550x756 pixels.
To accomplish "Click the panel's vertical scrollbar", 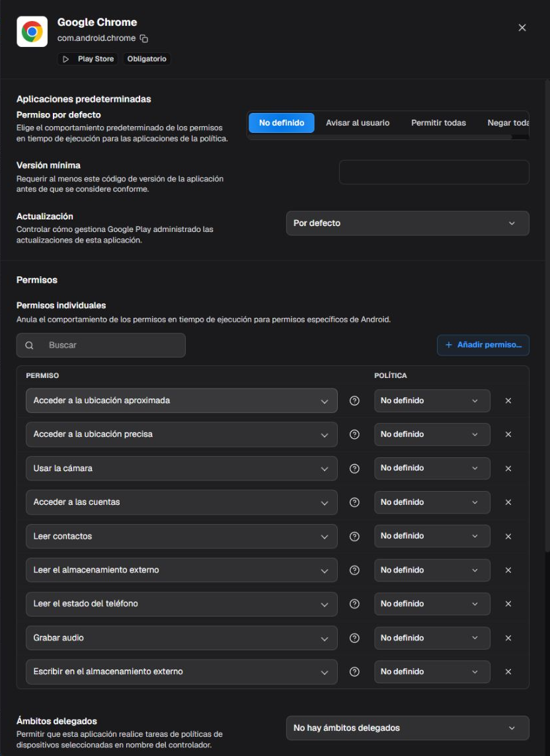I will pyautogui.click(x=547, y=316).
